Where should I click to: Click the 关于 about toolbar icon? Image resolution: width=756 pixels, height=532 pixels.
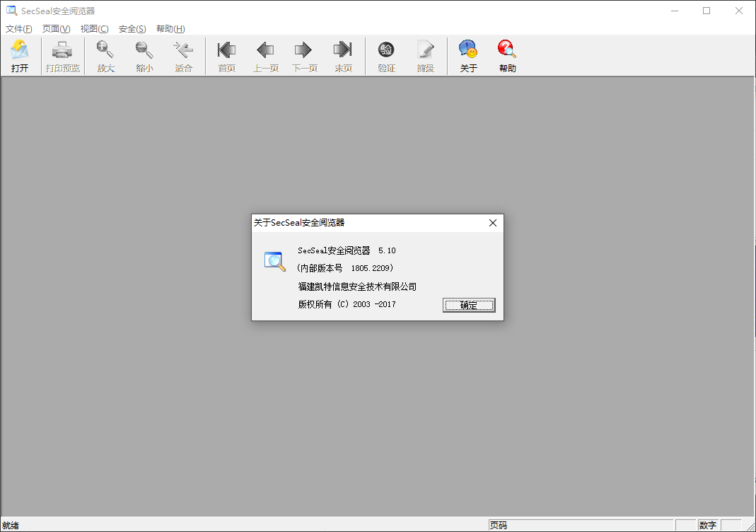tap(468, 51)
